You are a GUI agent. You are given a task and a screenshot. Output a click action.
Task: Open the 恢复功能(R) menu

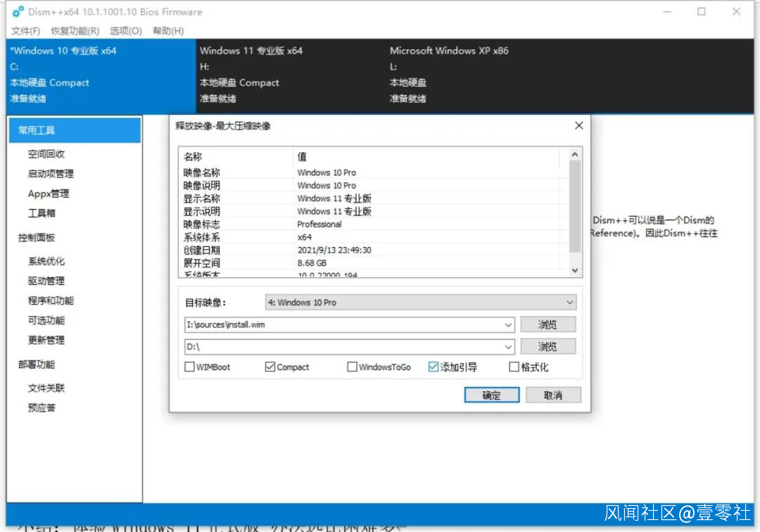75,31
